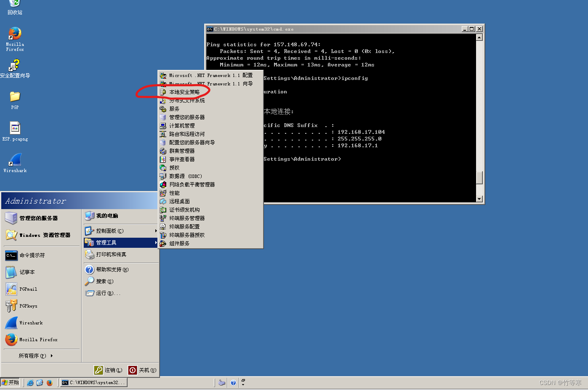Viewport: 588px width, 390px height.
Task: Open 帮助和支持 in Start menu
Action: coord(121,270)
